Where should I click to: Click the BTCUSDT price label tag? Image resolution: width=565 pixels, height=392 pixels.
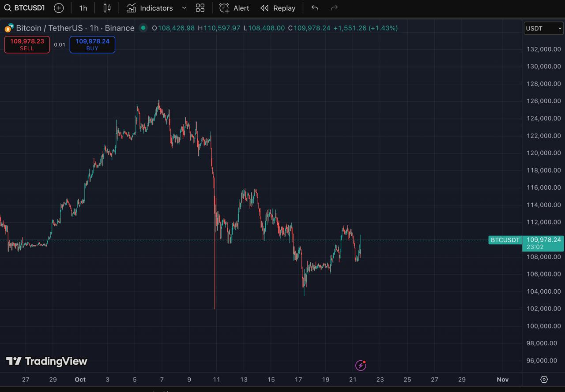(505, 240)
